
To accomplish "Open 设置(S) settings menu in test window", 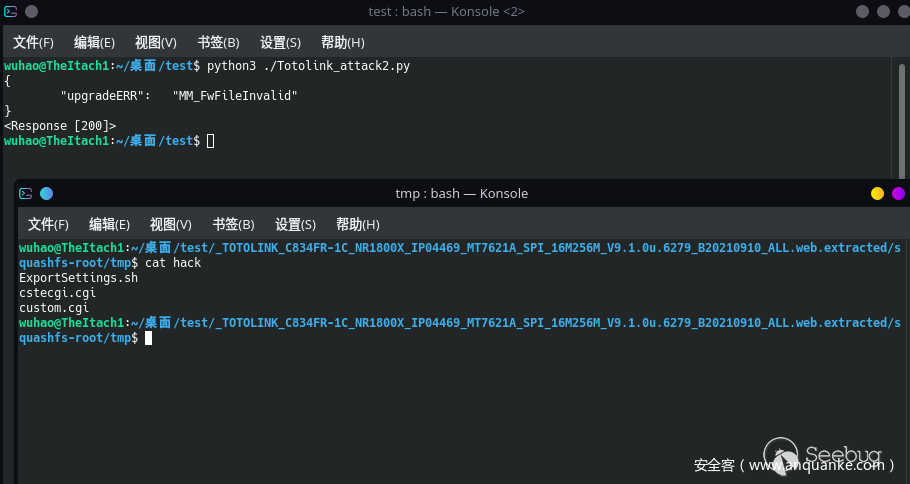I will [x=280, y=43].
